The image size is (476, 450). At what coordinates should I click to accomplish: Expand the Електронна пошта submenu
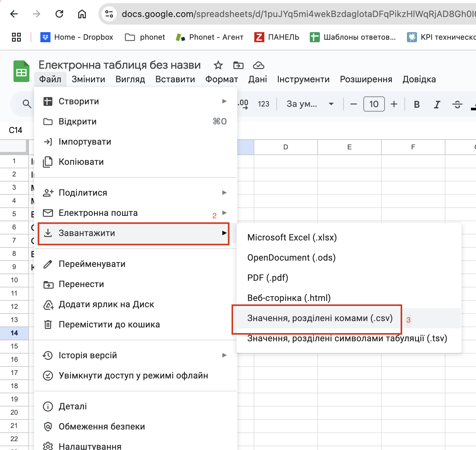tap(135, 213)
